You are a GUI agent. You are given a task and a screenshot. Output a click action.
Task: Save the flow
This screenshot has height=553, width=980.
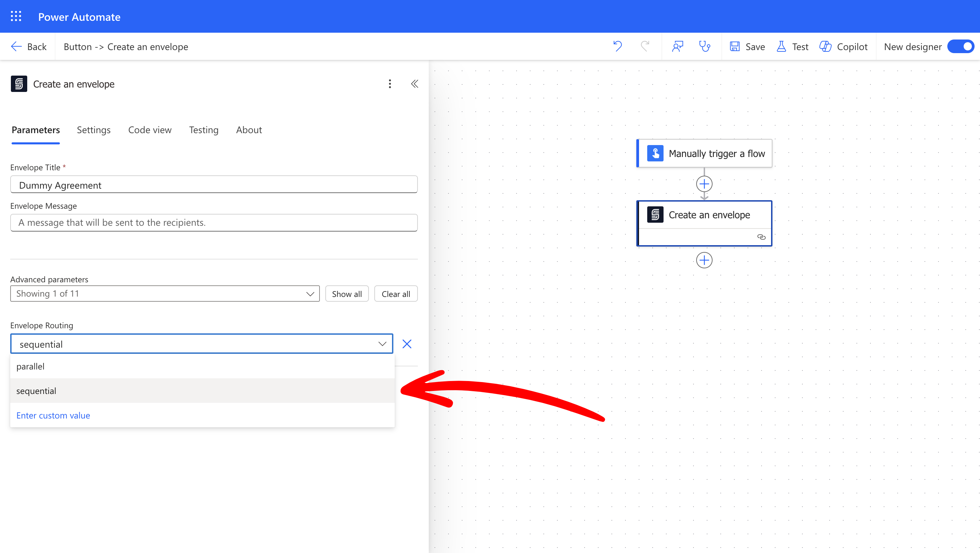click(747, 46)
